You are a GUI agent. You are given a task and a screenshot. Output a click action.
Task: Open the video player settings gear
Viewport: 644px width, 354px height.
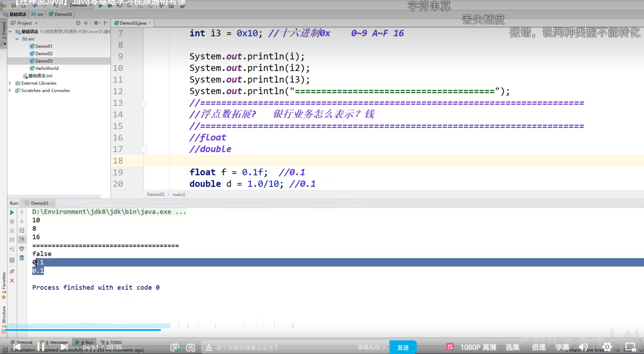pyautogui.click(x=607, y=347)
